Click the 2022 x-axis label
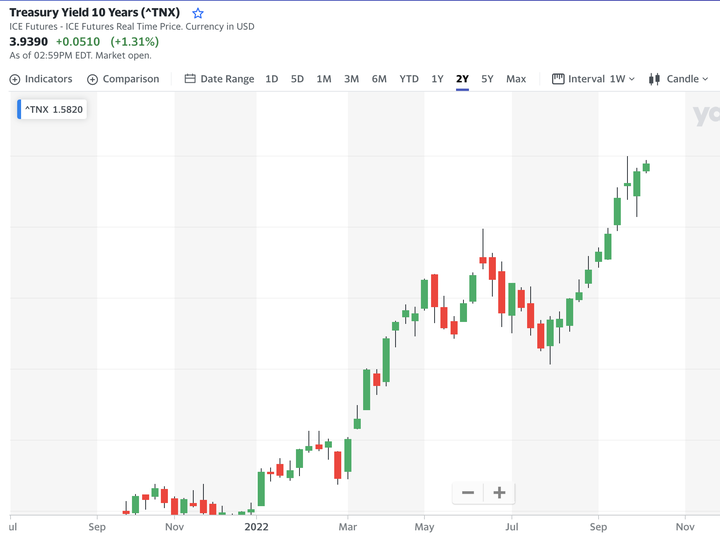The width and height of the screenshot is (720, 544). 256,527
